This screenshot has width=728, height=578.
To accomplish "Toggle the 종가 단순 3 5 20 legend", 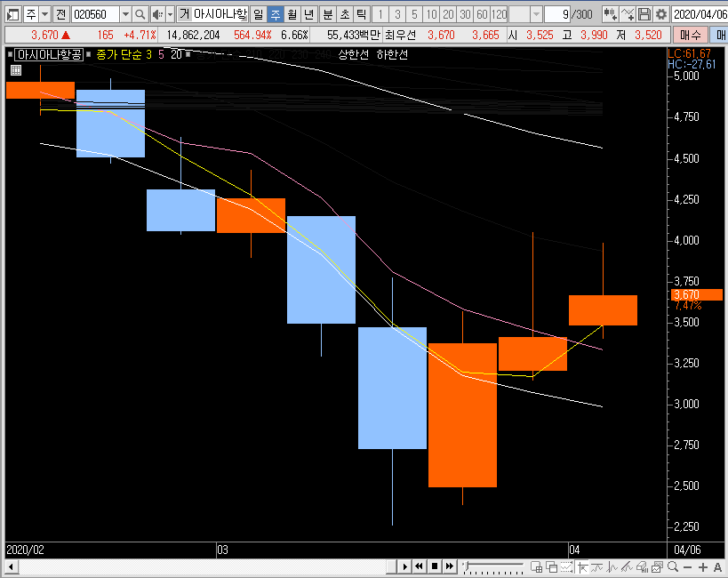I will [139, 55].
